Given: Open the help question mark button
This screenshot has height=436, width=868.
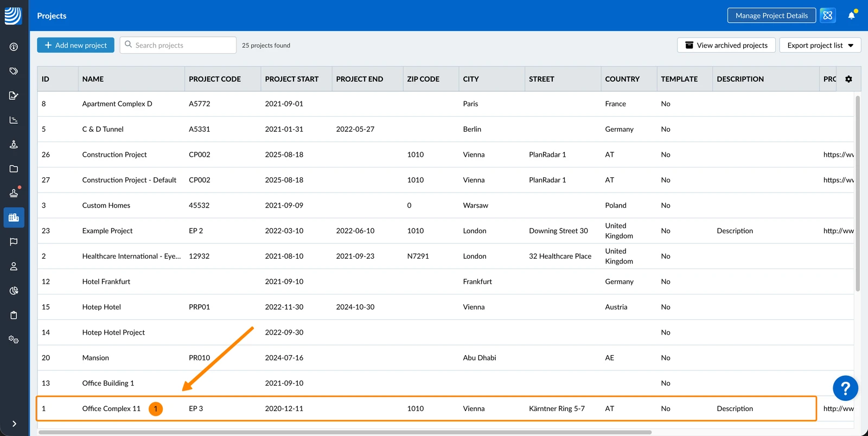Looking at the screenshot, I should pyautogui.click(x=845, y=388).
